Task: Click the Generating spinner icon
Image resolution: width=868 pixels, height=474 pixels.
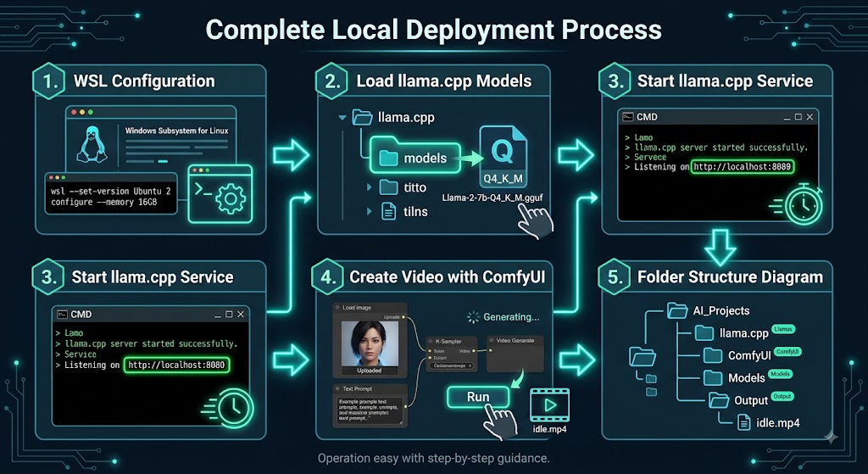Action: pyautogui.click(x=473, y=317)
